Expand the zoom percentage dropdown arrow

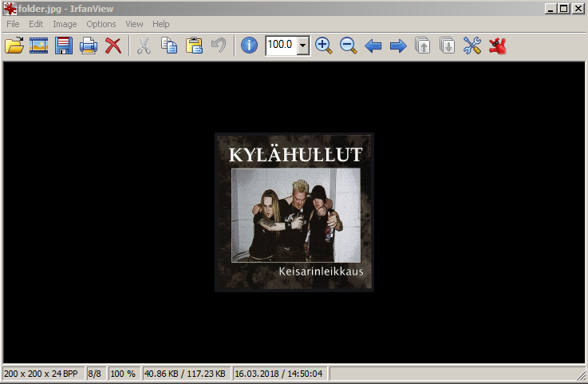(303, 46)
